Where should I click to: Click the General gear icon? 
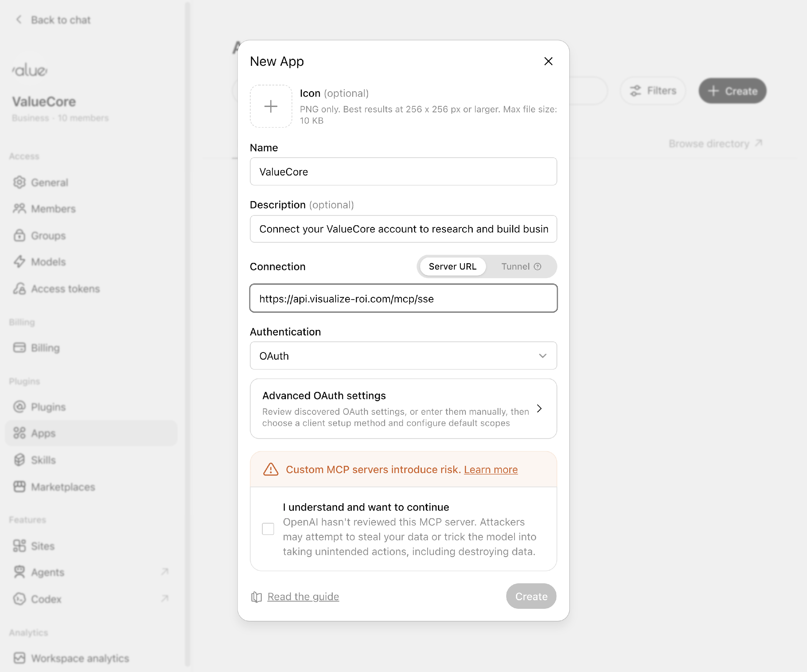(19, 183)
